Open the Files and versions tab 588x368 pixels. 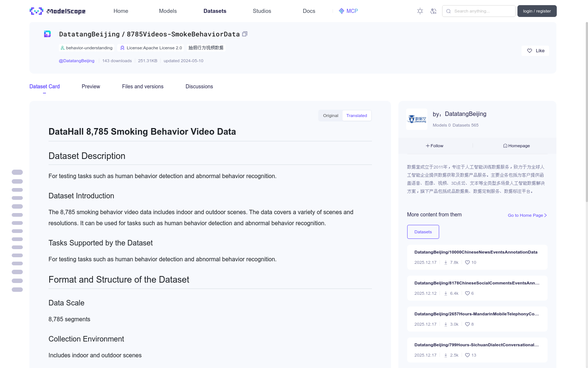(x=143, y=86)
